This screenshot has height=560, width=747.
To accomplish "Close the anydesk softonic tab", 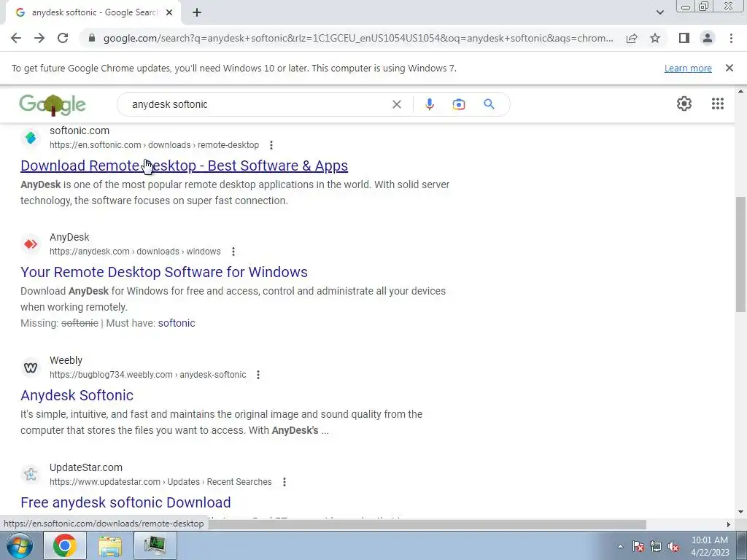I will point(169,12).
